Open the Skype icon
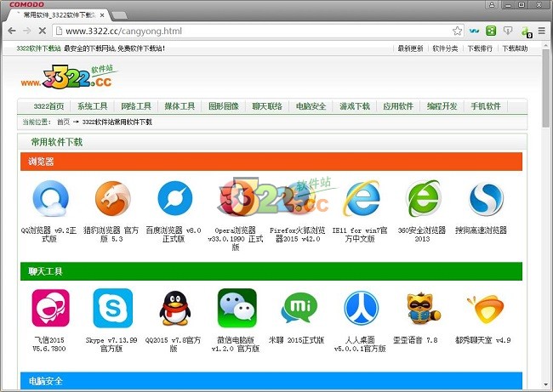This screenshot has height=392, width=553. [113, 308]
